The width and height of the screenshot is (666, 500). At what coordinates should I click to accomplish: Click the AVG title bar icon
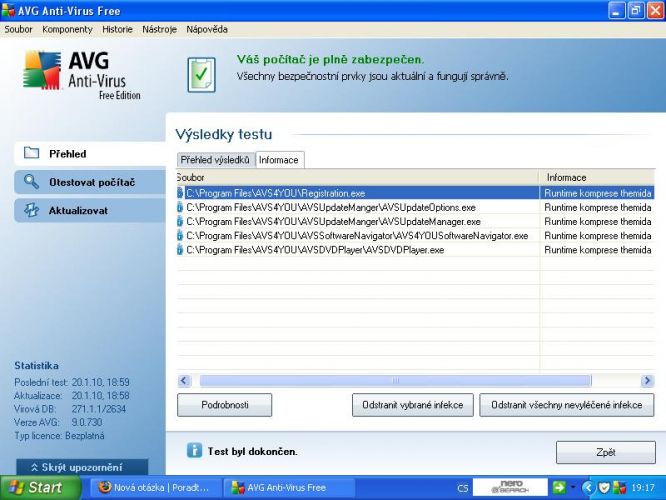click(x=8, y=10)
